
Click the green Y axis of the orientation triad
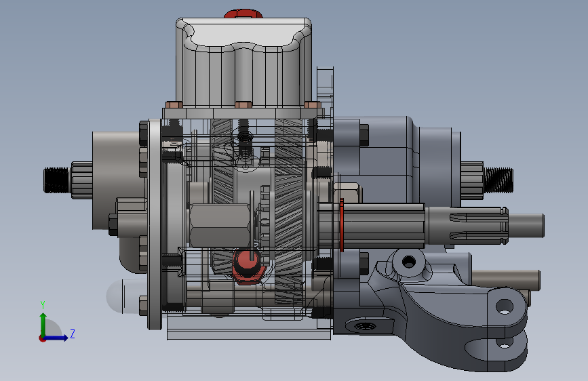click(x=43, y=324)
